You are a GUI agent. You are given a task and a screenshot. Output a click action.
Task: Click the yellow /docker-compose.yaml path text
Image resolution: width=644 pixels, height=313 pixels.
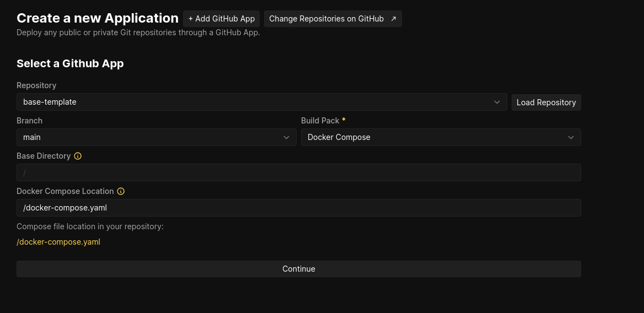coord(58,242)
